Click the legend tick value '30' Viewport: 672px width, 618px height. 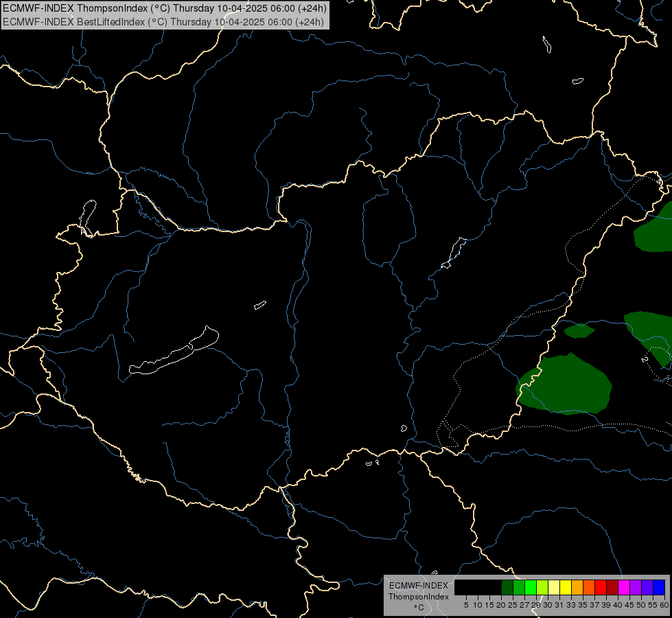(x=548, y=605)
